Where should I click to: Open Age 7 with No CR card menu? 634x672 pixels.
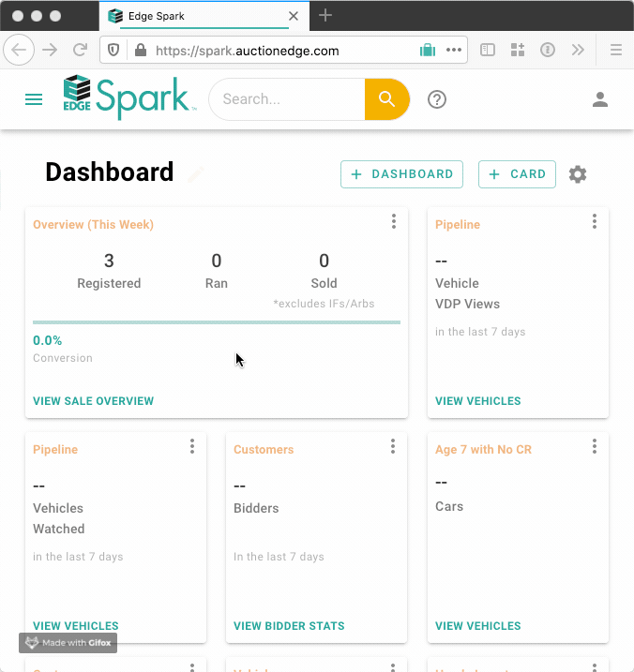coord(594,446)
